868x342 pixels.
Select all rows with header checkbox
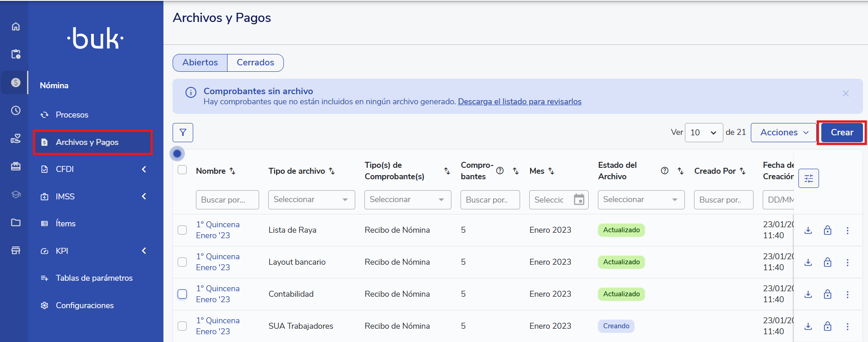[182, 170]
